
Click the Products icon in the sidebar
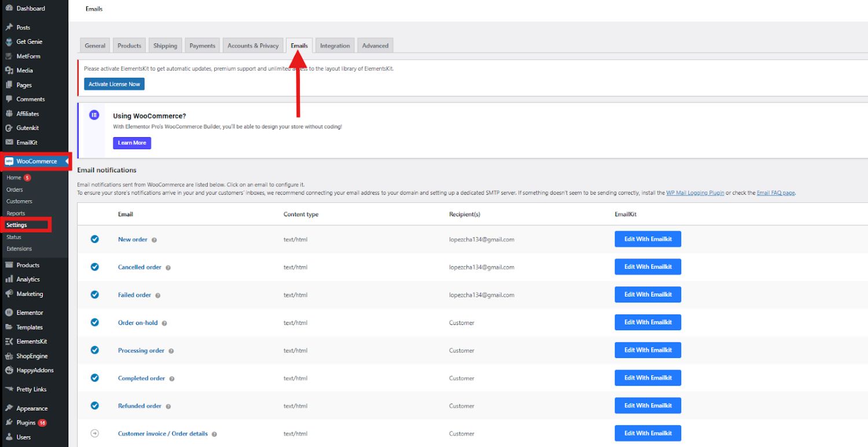point(9,265)
